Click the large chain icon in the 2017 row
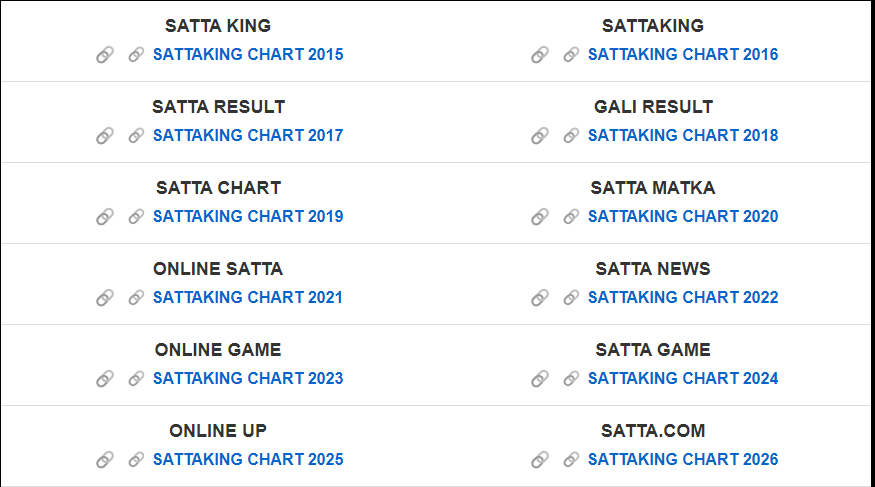This screenshot has width=875, height=487. [105, 136]
